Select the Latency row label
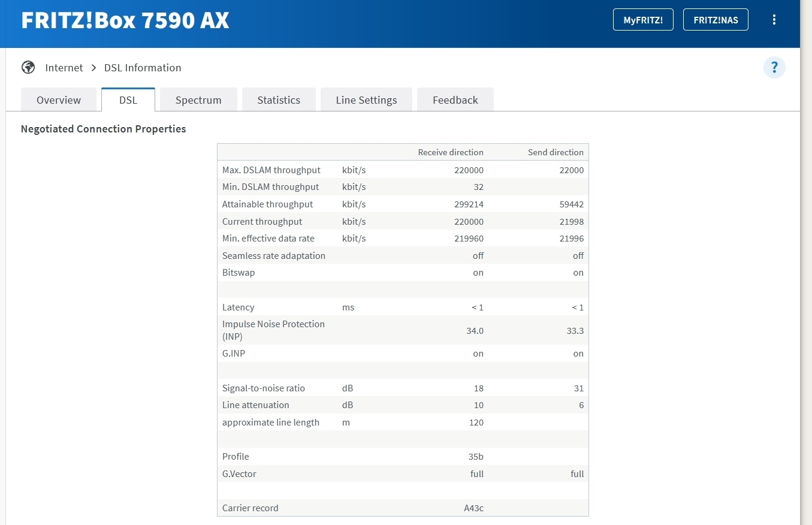The image size is (812, 525). click(239, 307)
